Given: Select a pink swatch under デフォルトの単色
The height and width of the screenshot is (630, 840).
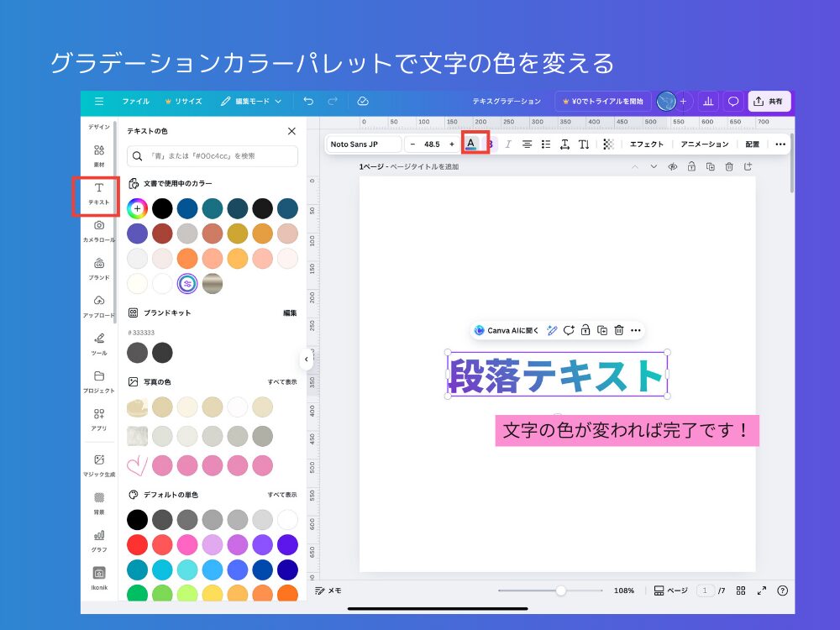Looking at the screenshot, I should pyautogui.click(x=187, y=544).
